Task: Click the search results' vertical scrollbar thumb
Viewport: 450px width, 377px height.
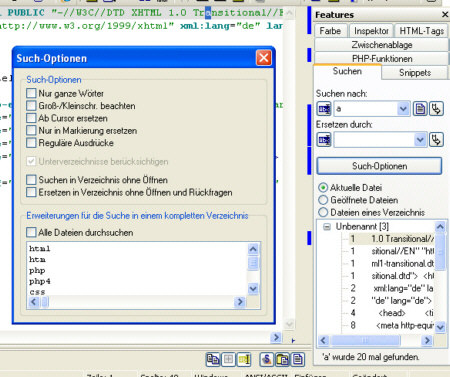Action: 440,252
